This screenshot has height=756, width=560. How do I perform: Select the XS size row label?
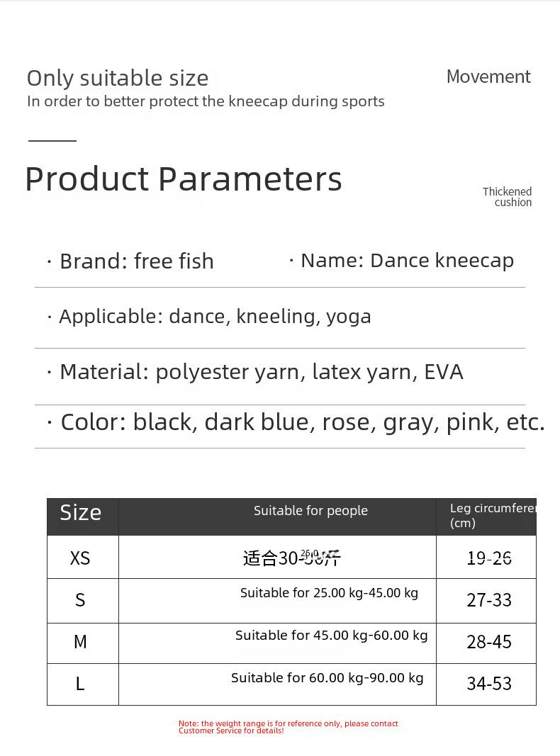tap(80, 558)
